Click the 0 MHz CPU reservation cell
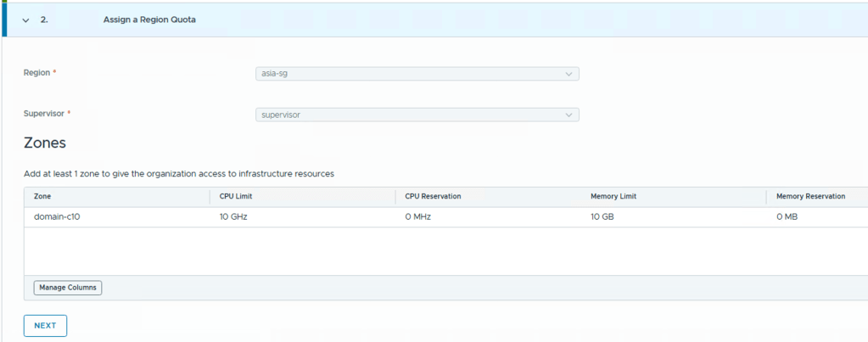The width and height of the screenshot is (868, 342). point(419,216)
